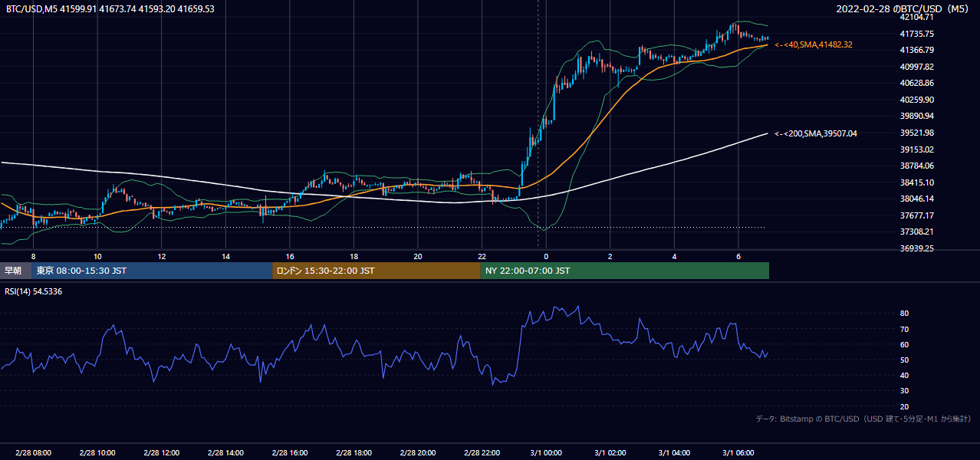This screenshot has height=460, width=980.
Task: Click hour label 18 under price chart
Action: coord(354,256)
